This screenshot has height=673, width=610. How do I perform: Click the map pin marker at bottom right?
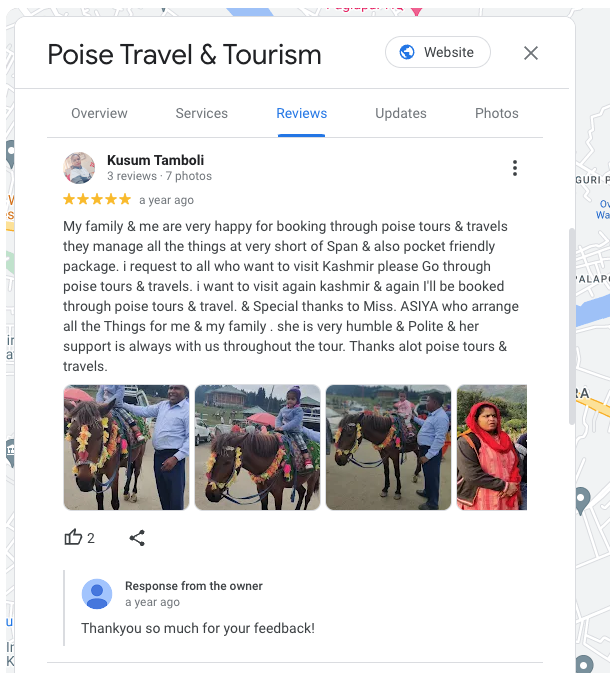582,500
